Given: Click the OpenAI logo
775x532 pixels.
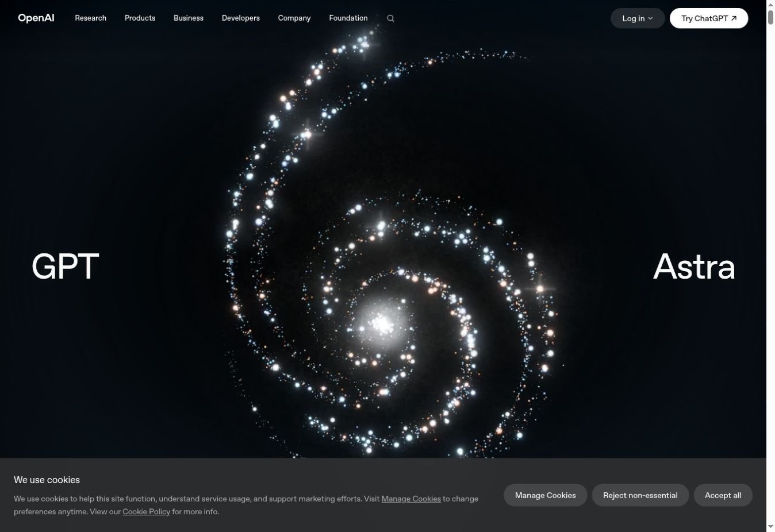Looking at the screenshot, I should click(36, 18).
